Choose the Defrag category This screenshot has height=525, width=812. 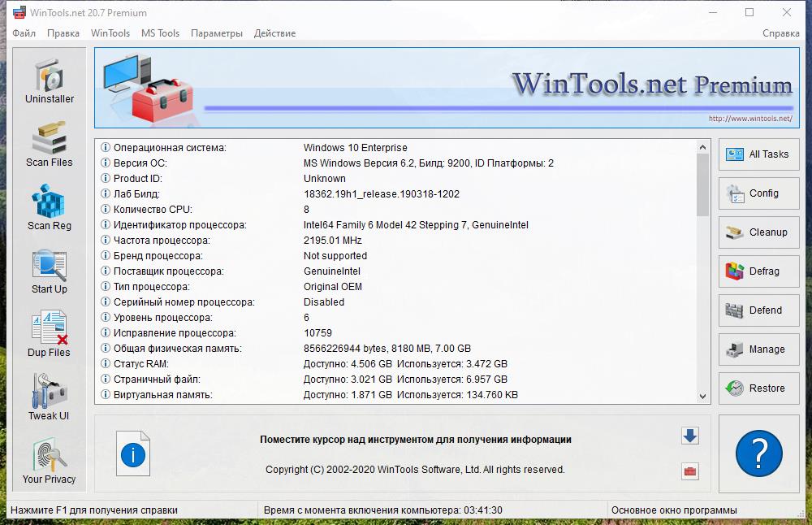[758, 271]
